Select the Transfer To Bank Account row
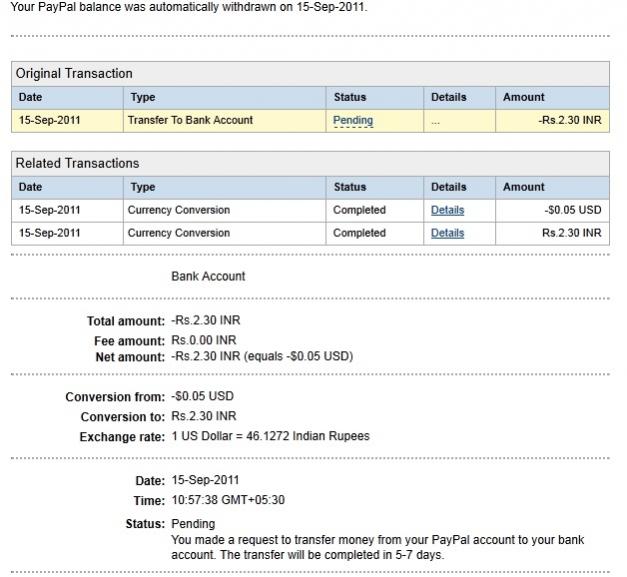This screenshot has height=577, width=627. (190, 120)
